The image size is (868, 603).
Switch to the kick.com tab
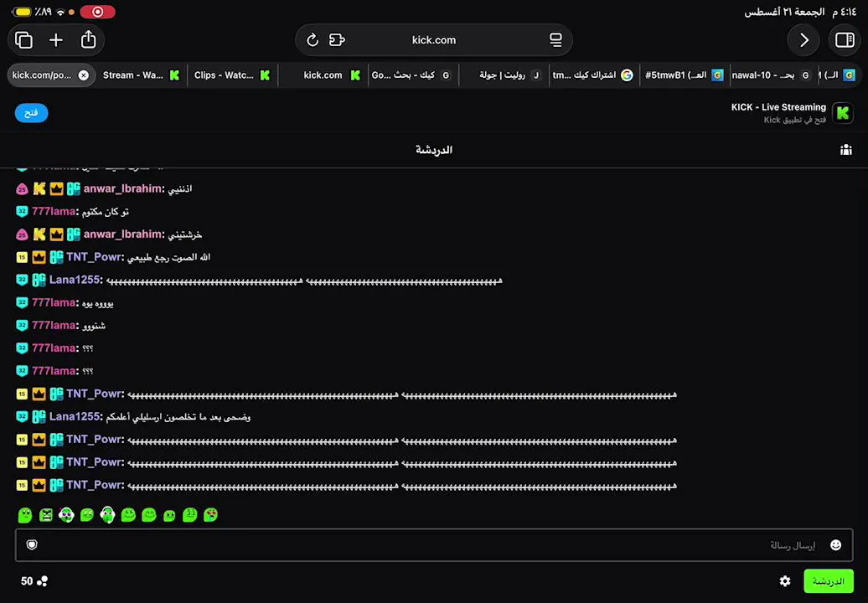point(323,75)
